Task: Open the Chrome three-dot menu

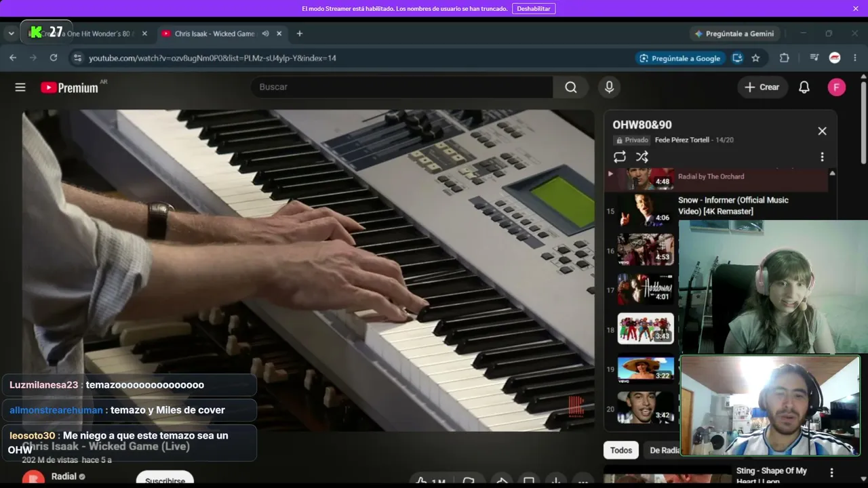Action: click(854, 58)
